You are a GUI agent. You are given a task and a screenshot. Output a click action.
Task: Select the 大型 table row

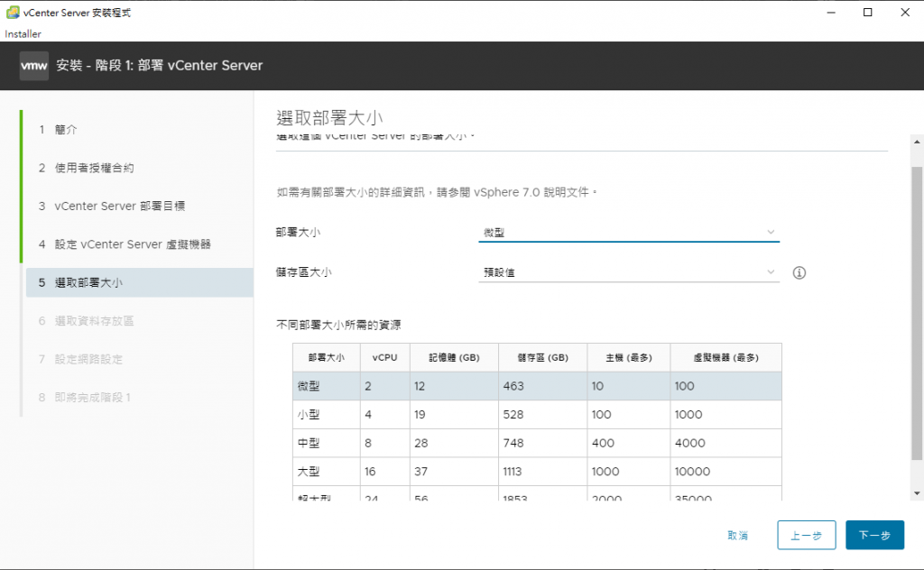tap(537, 472)
